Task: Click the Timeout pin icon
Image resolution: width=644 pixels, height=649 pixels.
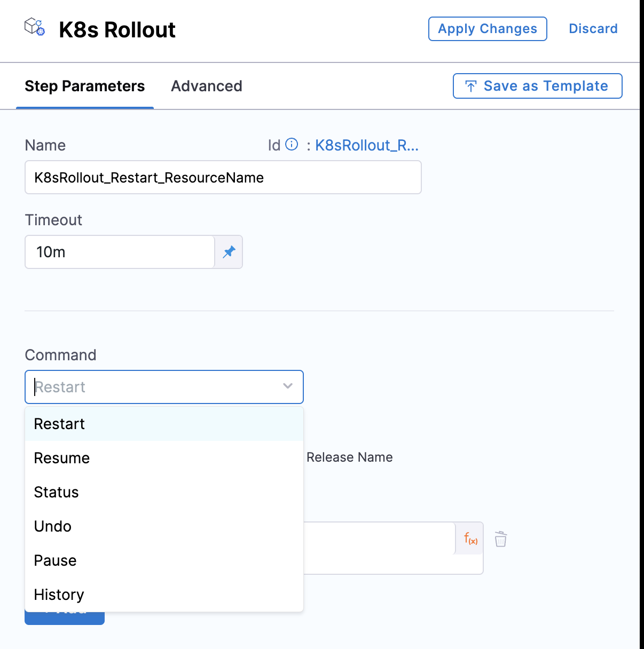Action: pos(229,252)
